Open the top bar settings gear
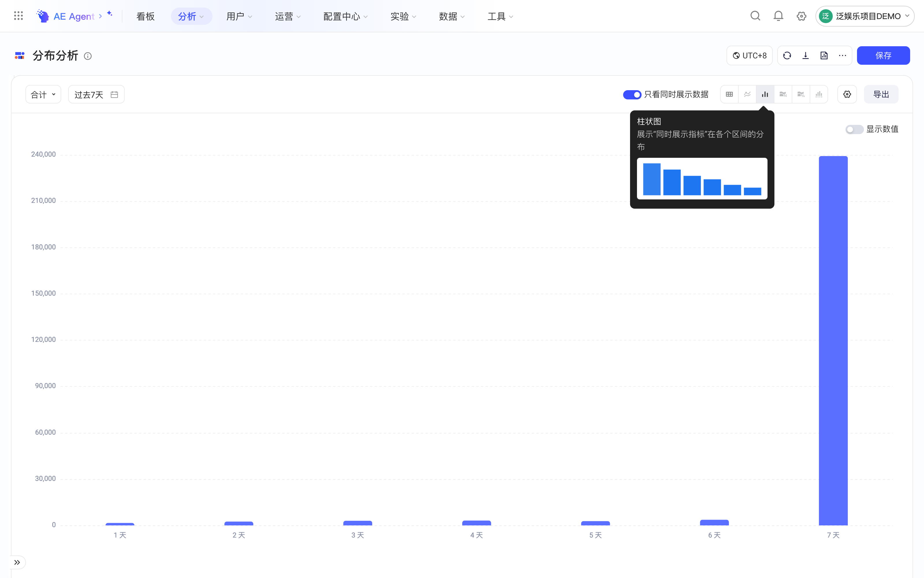 (801, 16)
